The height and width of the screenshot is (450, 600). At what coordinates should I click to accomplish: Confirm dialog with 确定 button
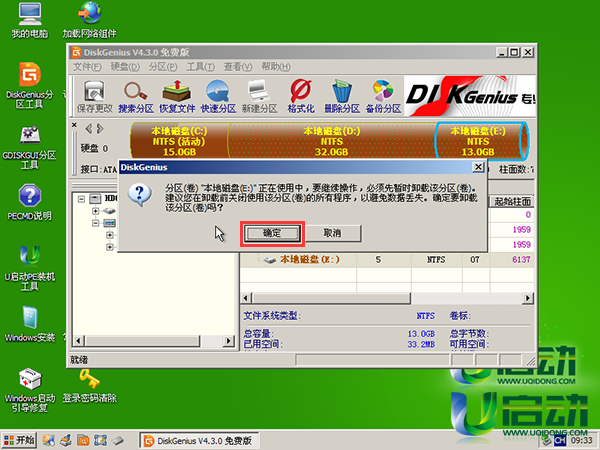(272, 233)
